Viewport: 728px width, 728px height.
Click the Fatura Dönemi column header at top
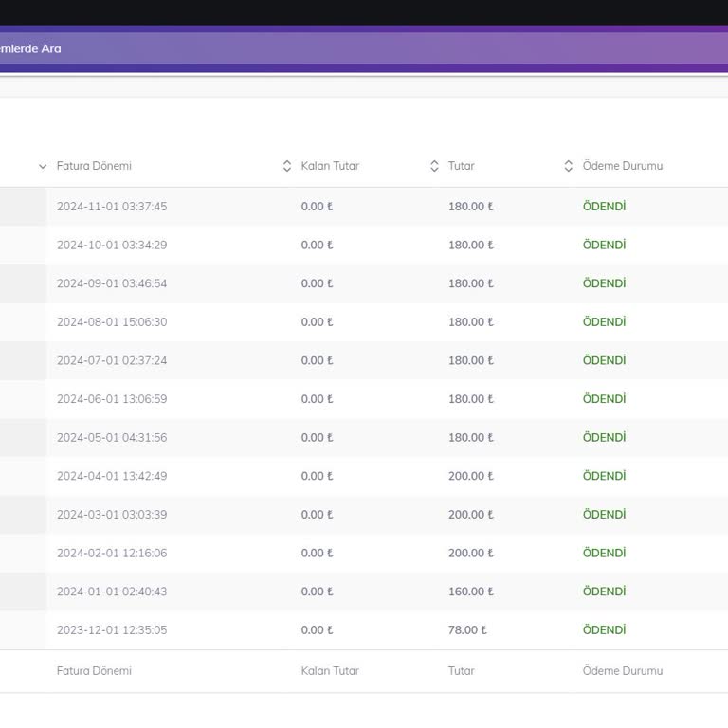[94, 166]
